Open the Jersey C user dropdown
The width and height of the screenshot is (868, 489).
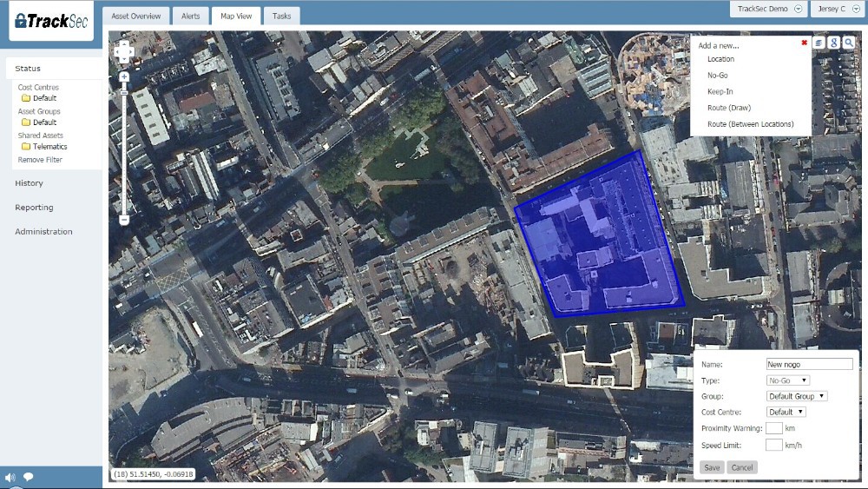(x=838, y=9)
